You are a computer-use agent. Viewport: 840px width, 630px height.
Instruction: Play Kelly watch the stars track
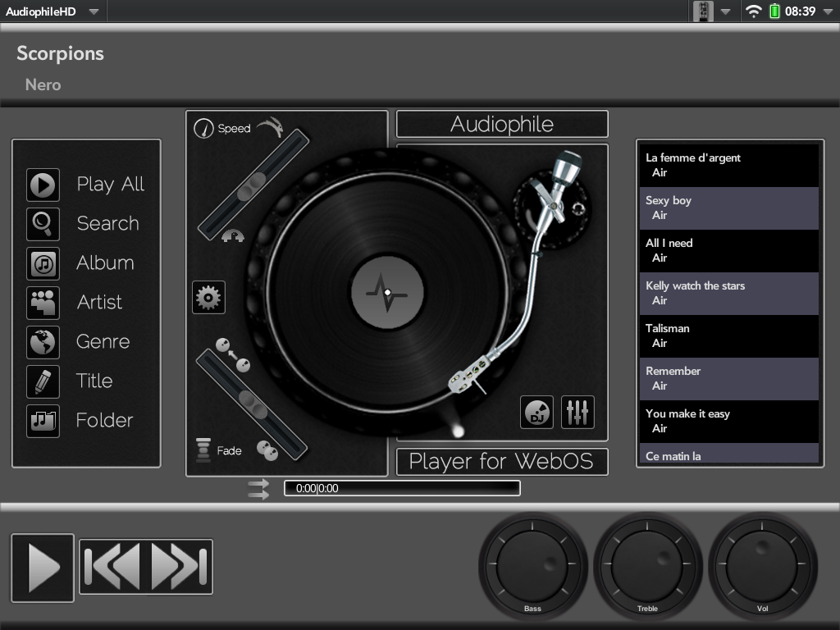(729, 294)
